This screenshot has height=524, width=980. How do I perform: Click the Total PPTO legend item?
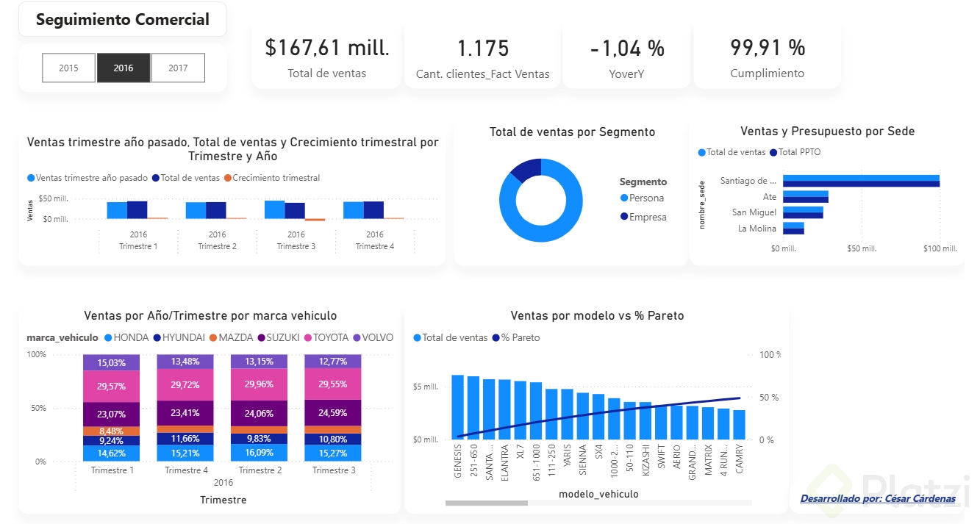[x=795, y=152]
